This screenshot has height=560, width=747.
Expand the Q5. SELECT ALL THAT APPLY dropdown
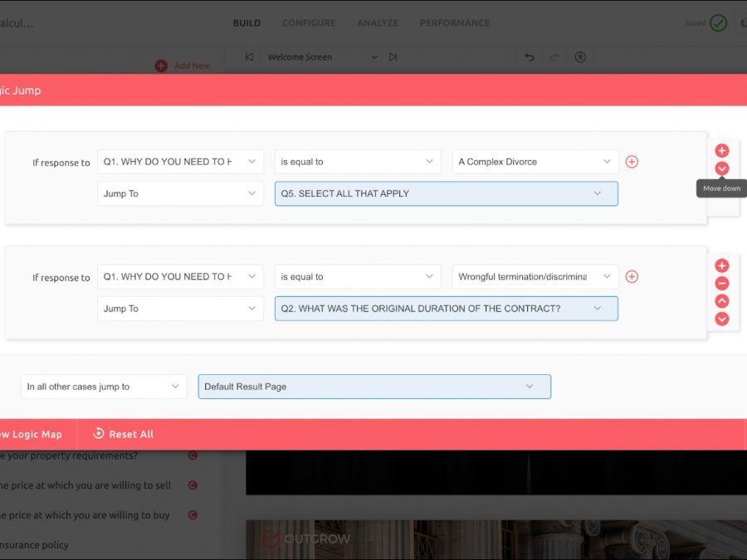coord(446,194)
